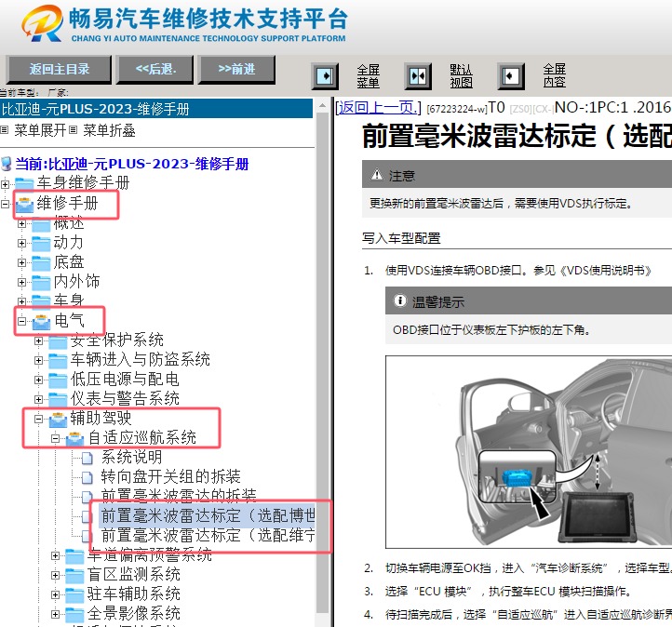672x627 pixels.
Task: Open 前置毫米波雷达标定（选配博世 page
Action: click(208, 515)
